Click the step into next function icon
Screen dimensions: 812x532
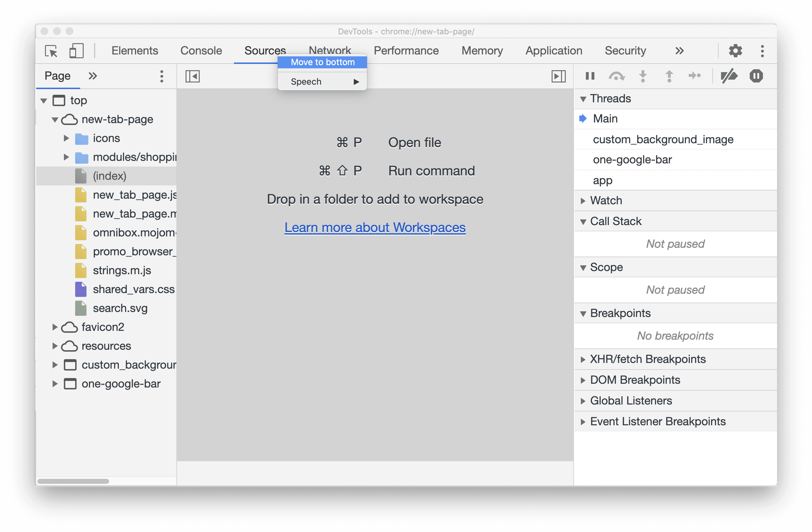coord(643,76)
